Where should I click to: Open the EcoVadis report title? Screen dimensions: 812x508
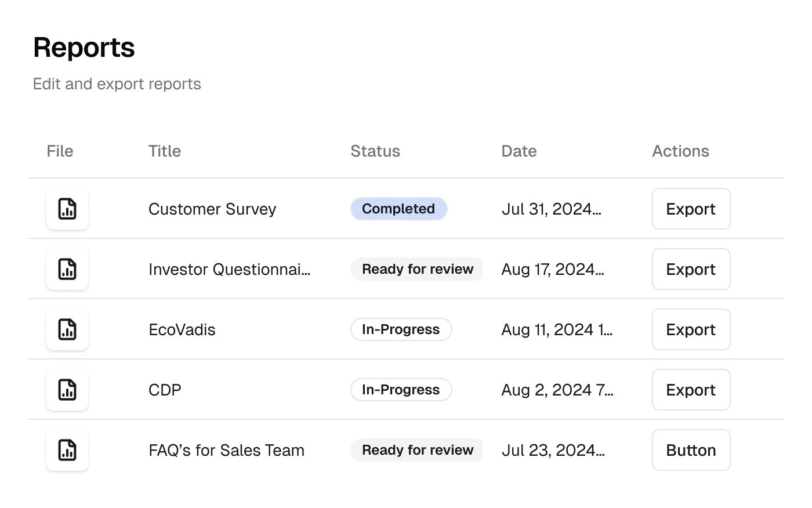tap(182, 329)
